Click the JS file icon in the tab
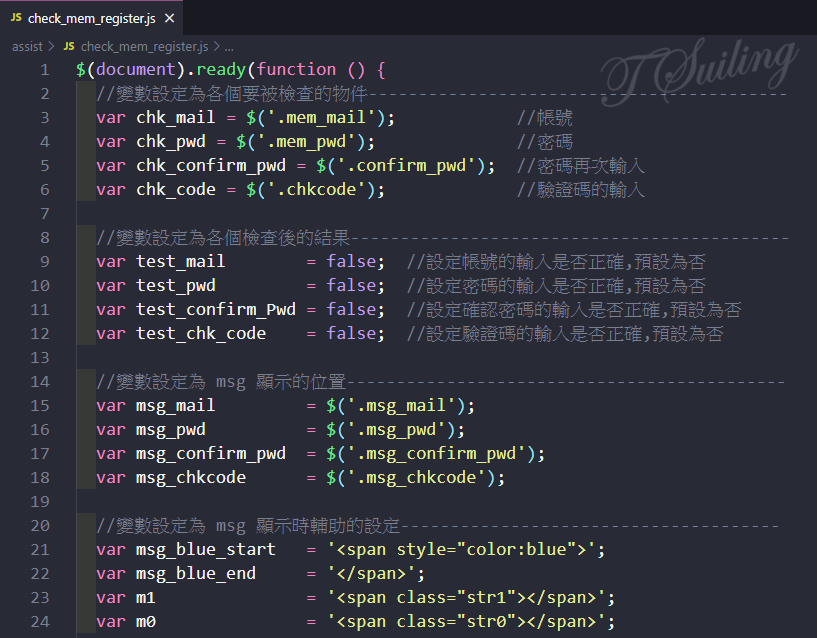The width and height of the screenshot is (817, 638). 16,19
